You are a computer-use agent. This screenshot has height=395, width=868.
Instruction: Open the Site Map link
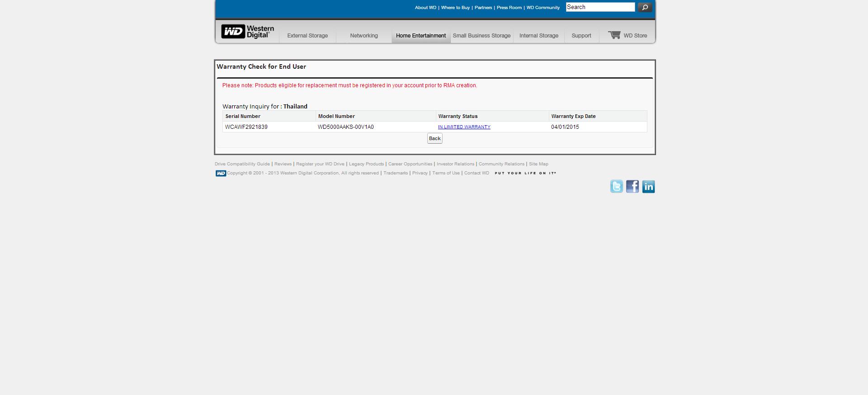tap(538, 164)
